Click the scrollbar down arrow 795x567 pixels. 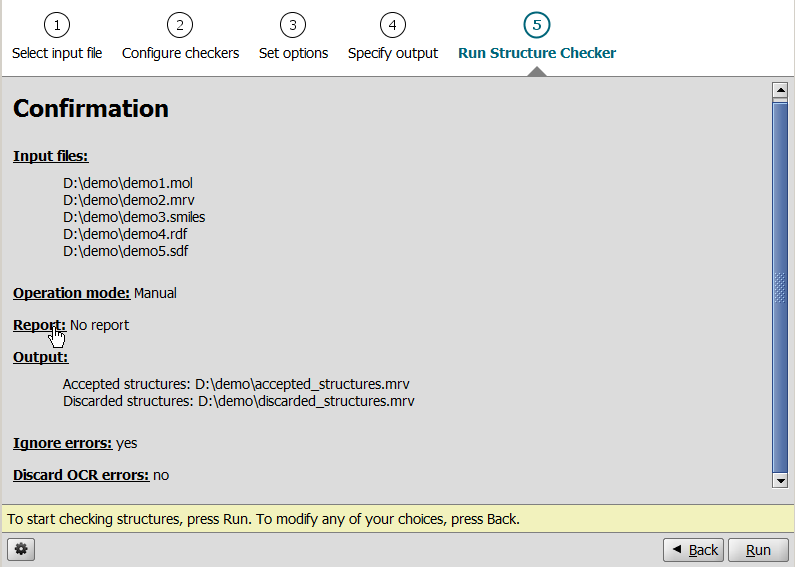781,480
